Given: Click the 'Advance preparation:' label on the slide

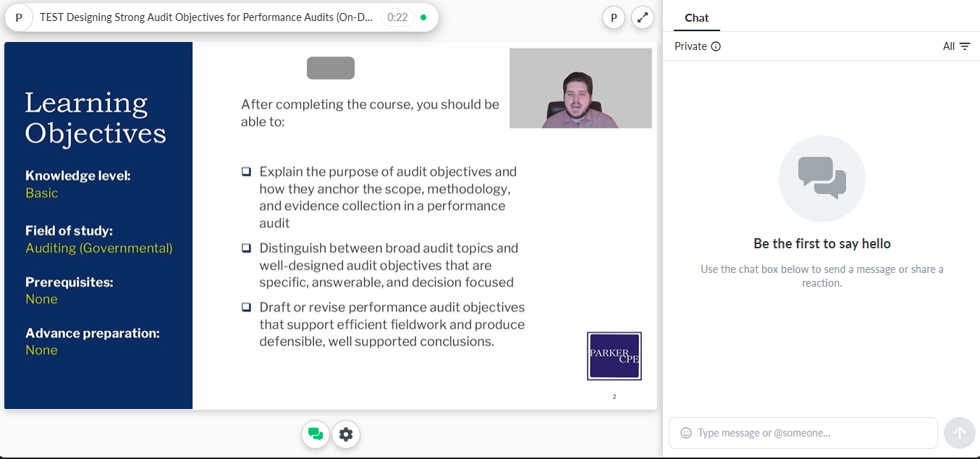Looking at the screenshot, I should [93, 334].
